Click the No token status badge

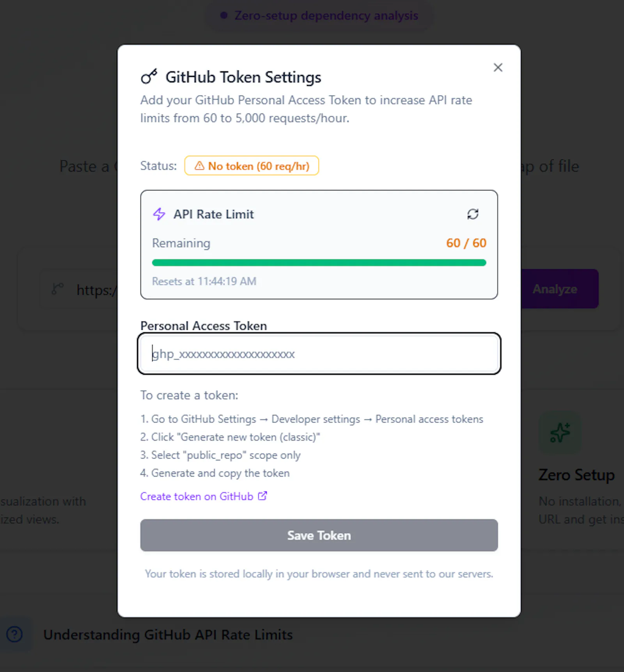pyautogui.click(x=252, y=166)
